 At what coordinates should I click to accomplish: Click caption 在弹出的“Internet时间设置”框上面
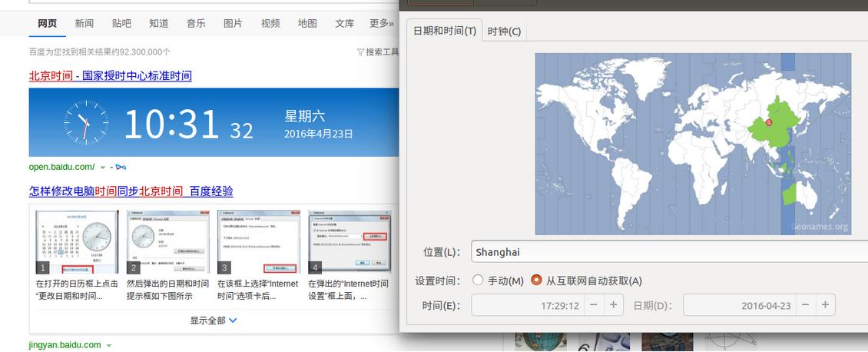pos(350,290)
